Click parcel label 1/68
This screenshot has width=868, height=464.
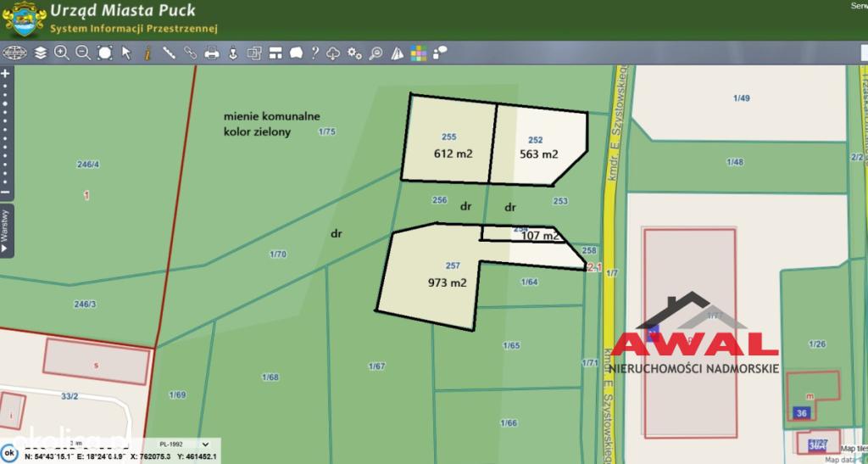(x=270, y=377)
